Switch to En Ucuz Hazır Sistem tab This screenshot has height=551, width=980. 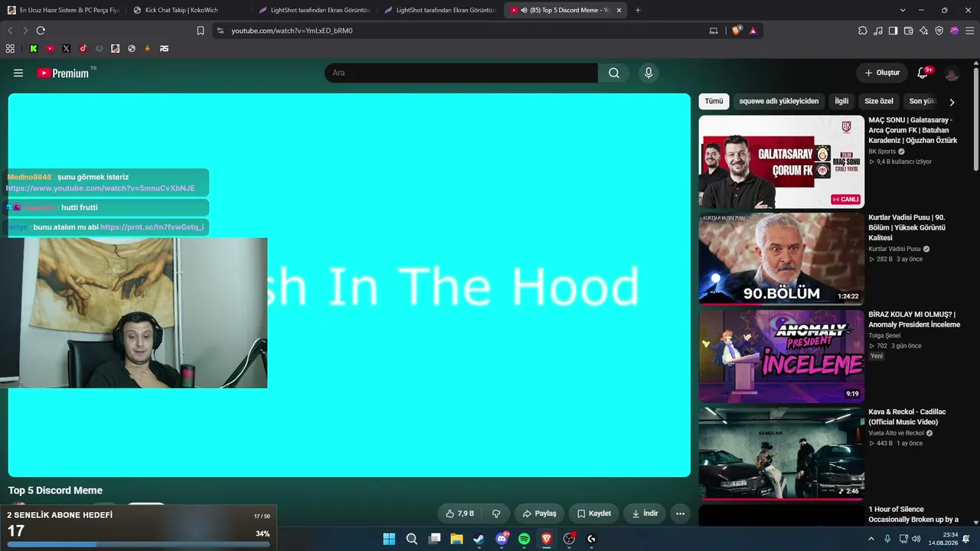(x=63, y=10)
